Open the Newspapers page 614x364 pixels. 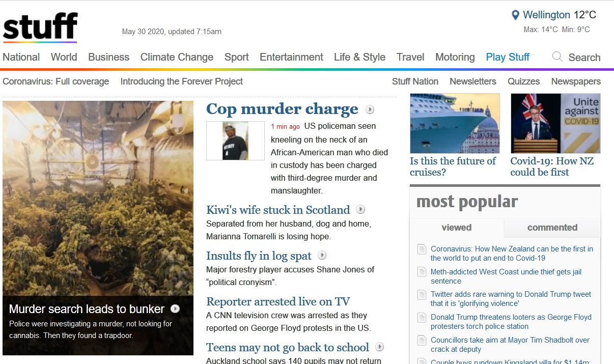[576, 81]
